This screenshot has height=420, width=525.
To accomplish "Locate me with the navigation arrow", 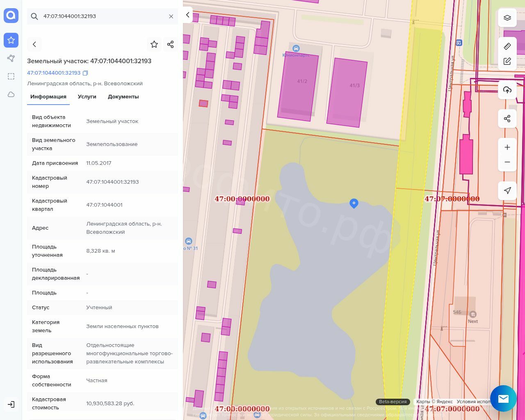I will pos(507,190).
